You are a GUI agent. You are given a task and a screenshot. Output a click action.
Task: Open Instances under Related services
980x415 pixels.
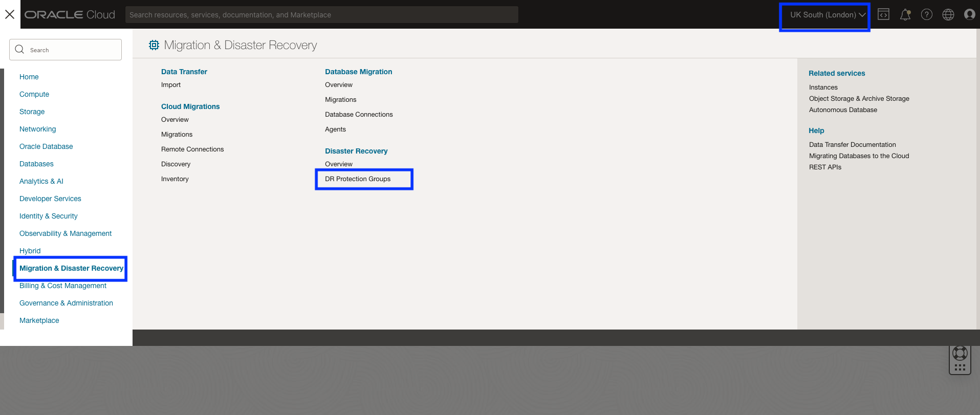pos(823,88)
